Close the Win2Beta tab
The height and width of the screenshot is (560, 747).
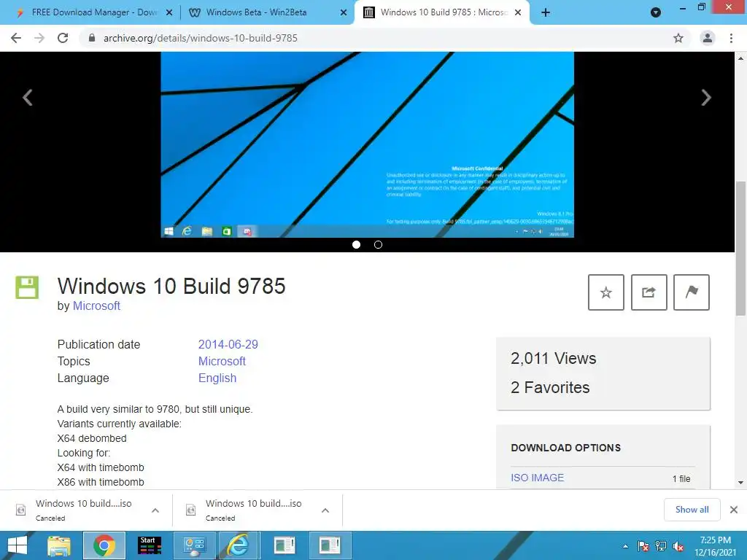344,13
